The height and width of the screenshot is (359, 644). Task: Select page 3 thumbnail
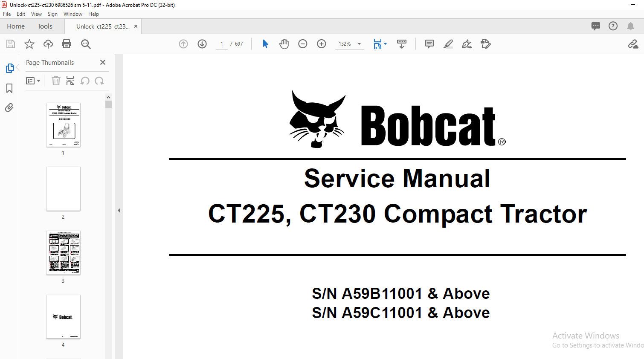coord(63,253)
